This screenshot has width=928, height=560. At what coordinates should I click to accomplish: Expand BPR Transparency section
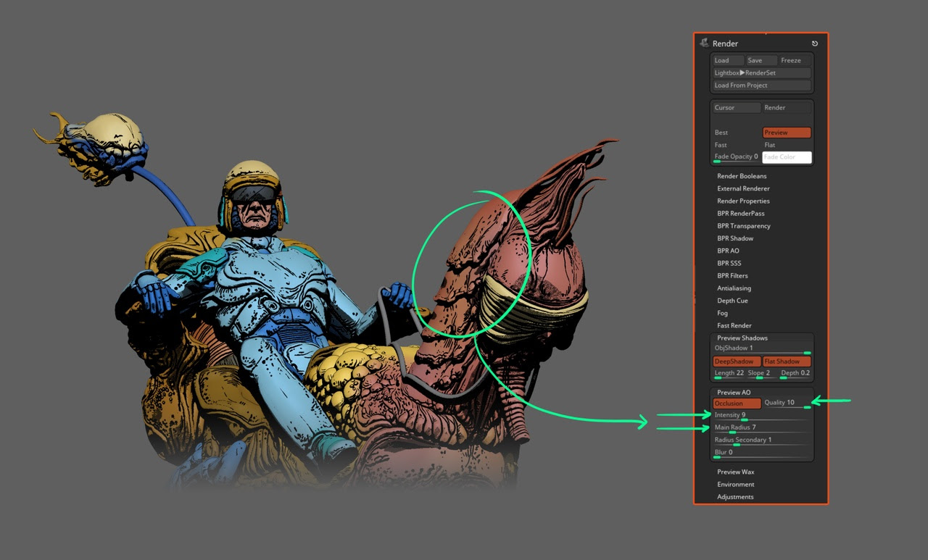(744, 226)
